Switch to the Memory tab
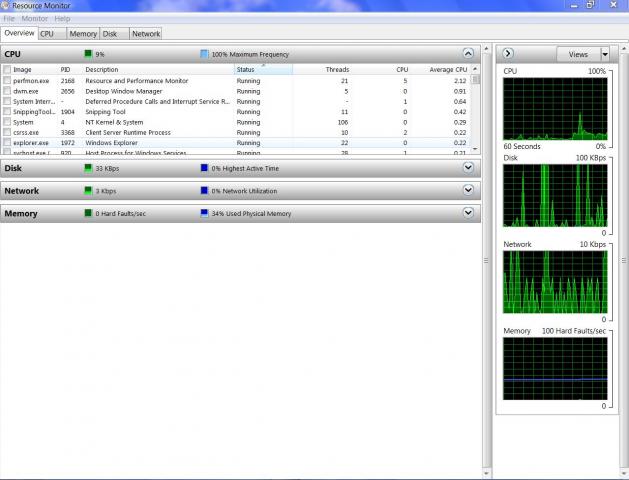 (83, 34)
